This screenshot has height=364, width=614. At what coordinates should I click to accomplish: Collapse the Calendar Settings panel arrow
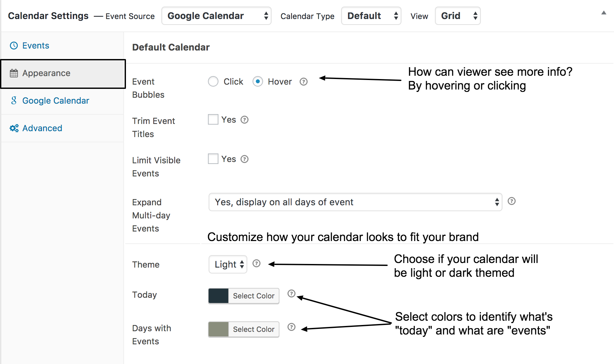pyautogui.click(x=604, y=13)
